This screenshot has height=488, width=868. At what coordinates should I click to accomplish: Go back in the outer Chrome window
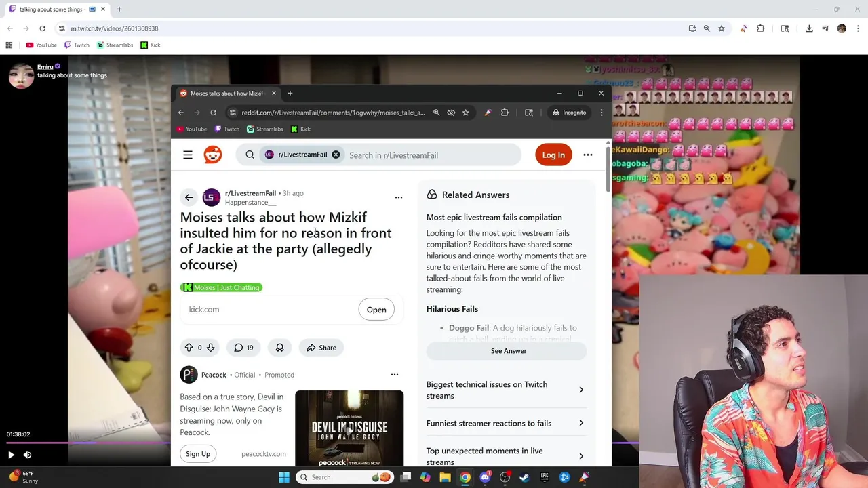click(10, 28)
